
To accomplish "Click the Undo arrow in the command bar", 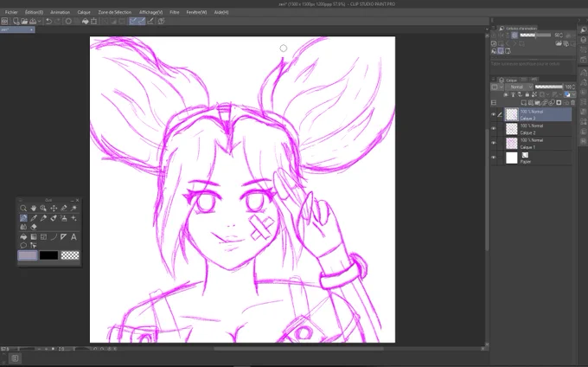I will pos(48,21).
